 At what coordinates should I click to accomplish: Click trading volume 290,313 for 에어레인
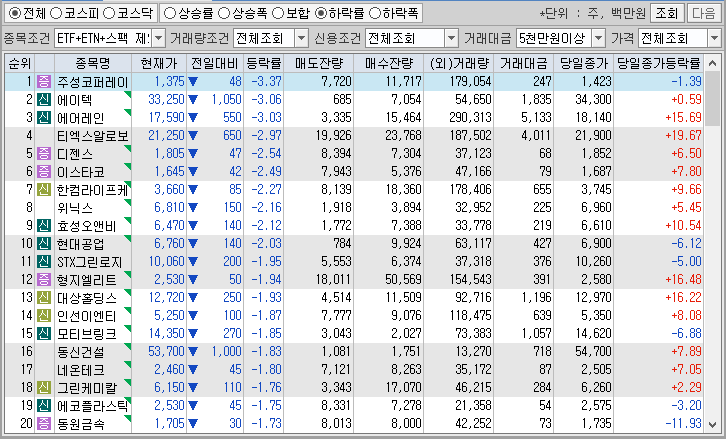(470, 118)
